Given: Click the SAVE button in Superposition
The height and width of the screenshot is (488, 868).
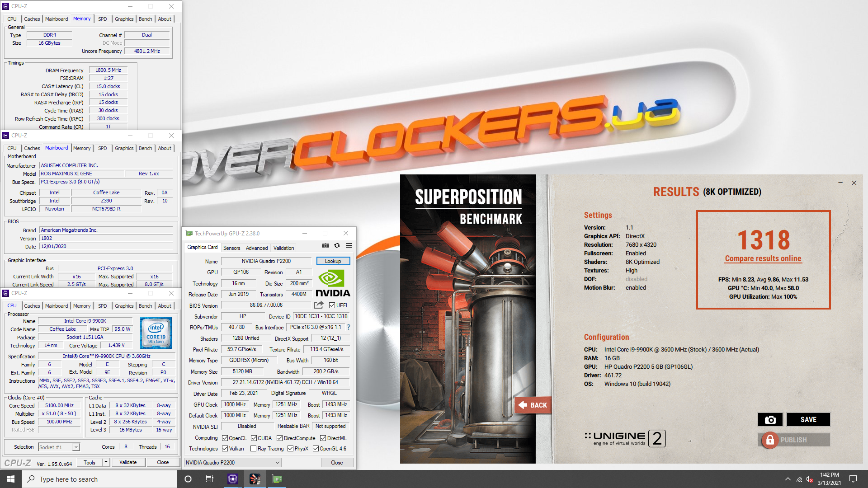Looking at the screenshot, I should 808,419.
